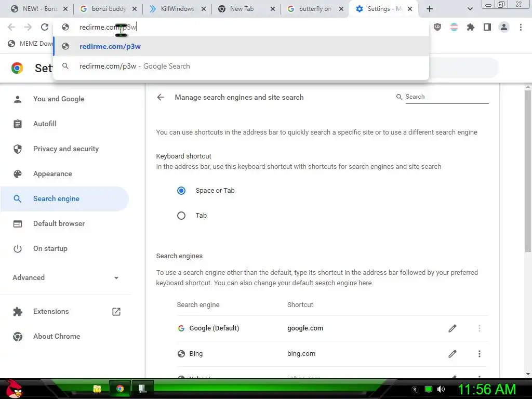The width and height of the screenshot is (532, 399).
Task: Click the 11:56 AM taskbar clock
Action: tap(486, 389)
